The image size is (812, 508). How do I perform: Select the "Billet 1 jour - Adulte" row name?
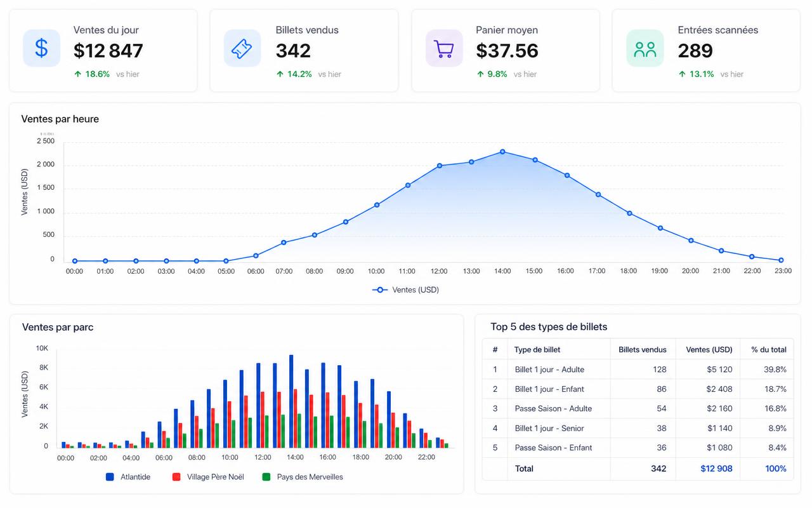click(549, 370)
